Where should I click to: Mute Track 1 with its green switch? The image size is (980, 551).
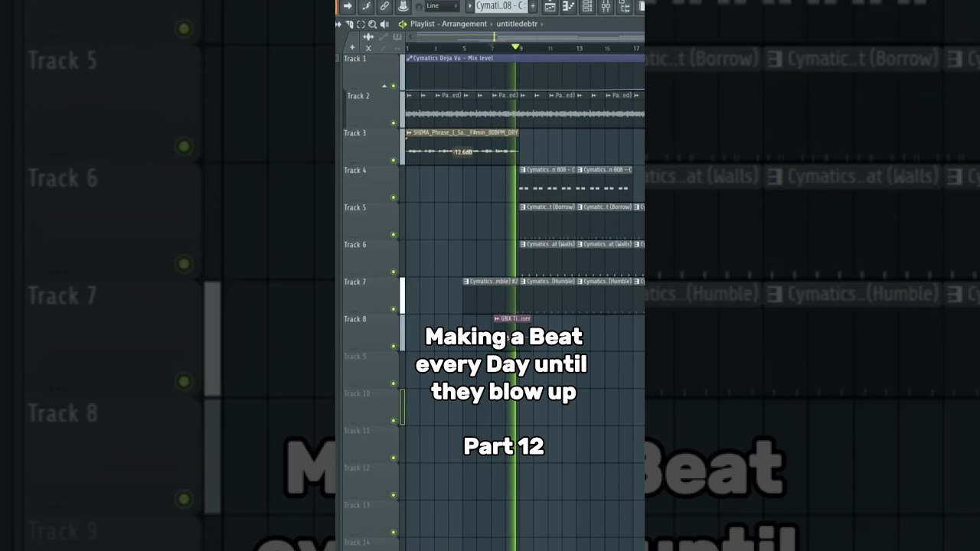pyautogui.click(x=394, y=86)
